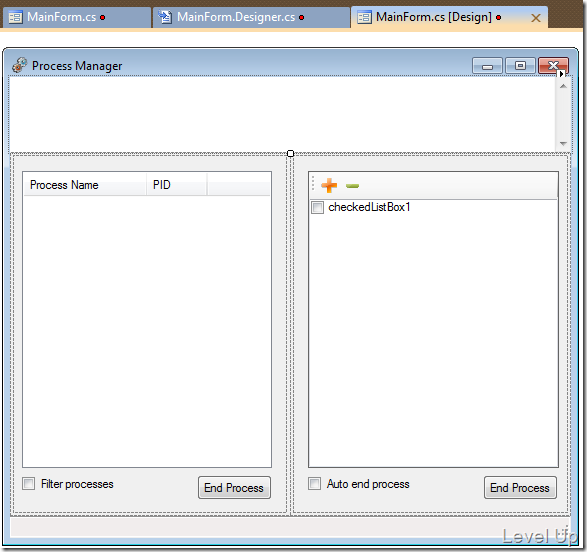
Task: Click the textbox scroll up arrow
Action: click(x=563, y=86)
